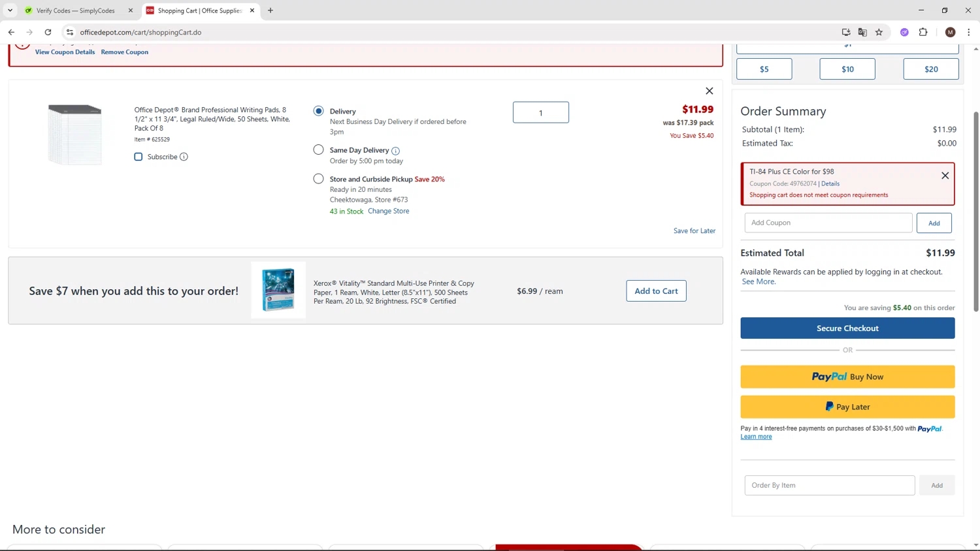Open Chrome three-dot menu
Screen dimensions: 980x551
point(968,32)
